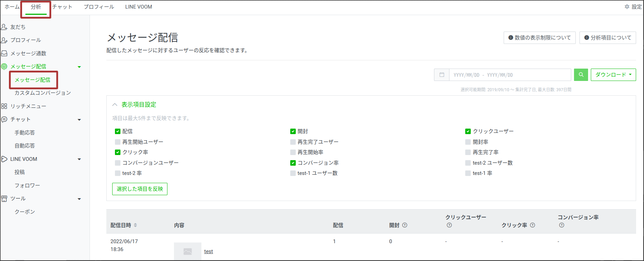644x261 pixels.
Task: Uncheck the クリック率 checkbox
Action: click(118, 152)
